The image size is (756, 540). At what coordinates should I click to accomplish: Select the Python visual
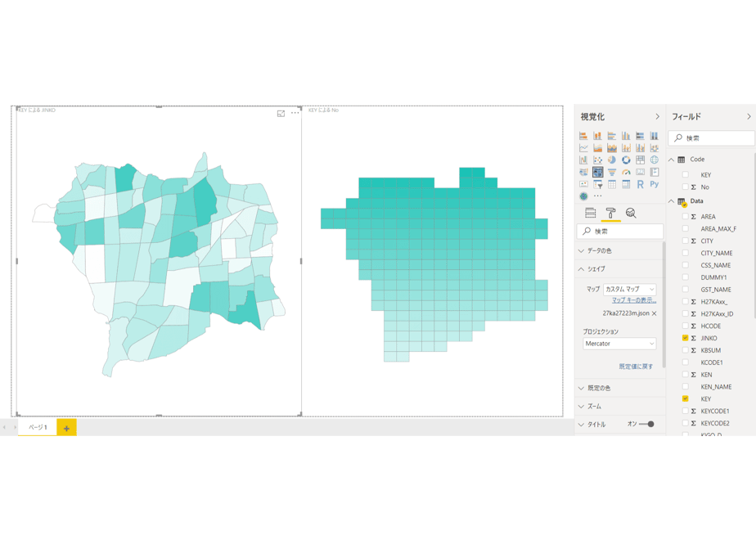point(655,184)
